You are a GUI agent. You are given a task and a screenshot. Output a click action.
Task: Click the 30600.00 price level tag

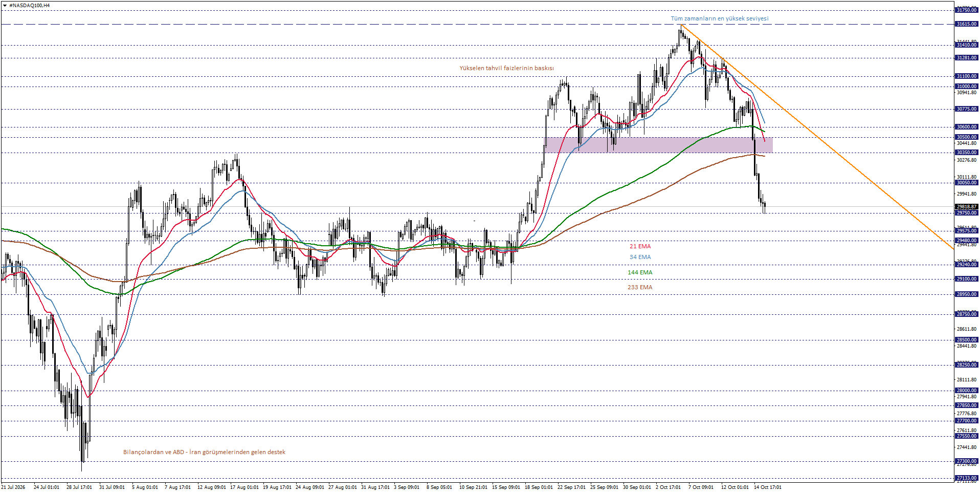click(x=966, y=127)
